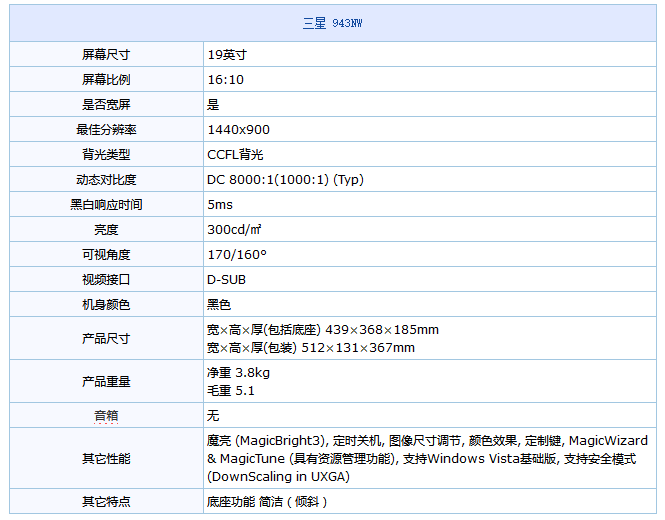The height and width of the screenshot is (520, 665).
Task: Select the 净重 3.8kg line
Action: tap(238, 372)
